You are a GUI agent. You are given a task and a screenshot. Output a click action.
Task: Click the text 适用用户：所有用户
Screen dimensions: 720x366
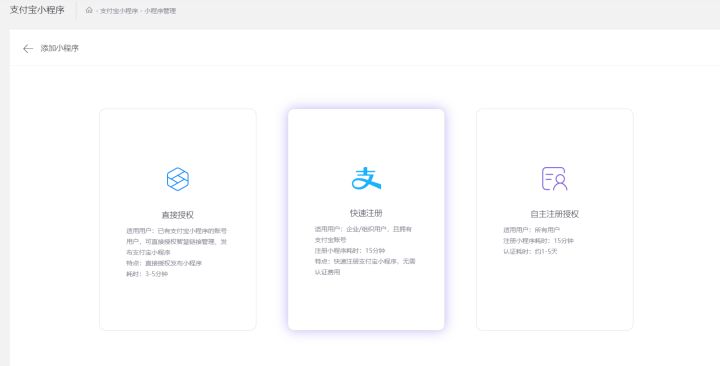coord(531,230)
